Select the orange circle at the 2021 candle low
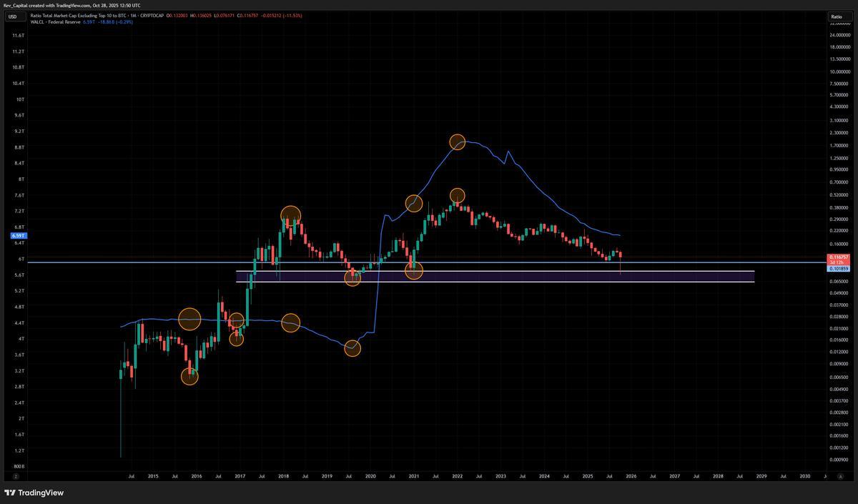 tap(414, 270)
